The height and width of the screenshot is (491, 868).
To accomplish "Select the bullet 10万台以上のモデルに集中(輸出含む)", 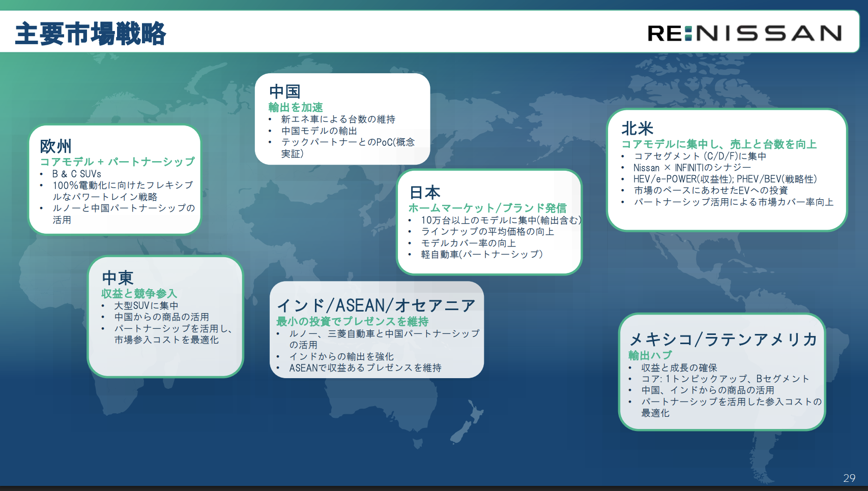I will [501, 220].
